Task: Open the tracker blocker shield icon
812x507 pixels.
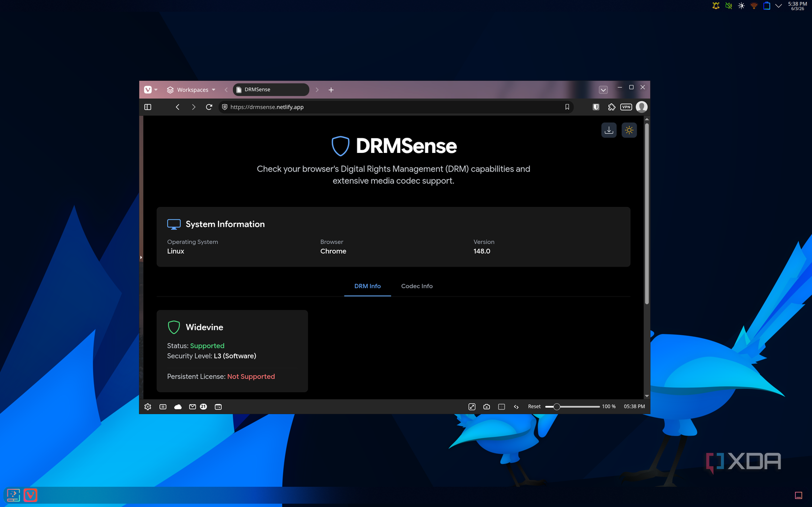Action: pyautogui.click(x=596, y=107)
